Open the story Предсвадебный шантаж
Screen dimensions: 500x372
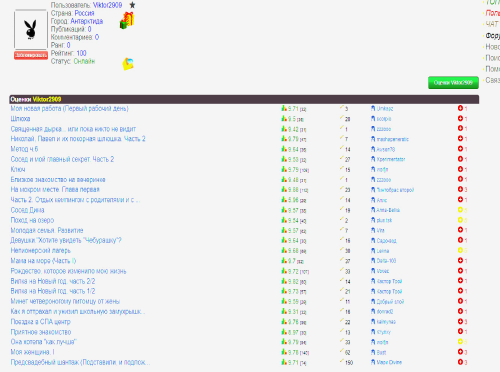[80, 362]
